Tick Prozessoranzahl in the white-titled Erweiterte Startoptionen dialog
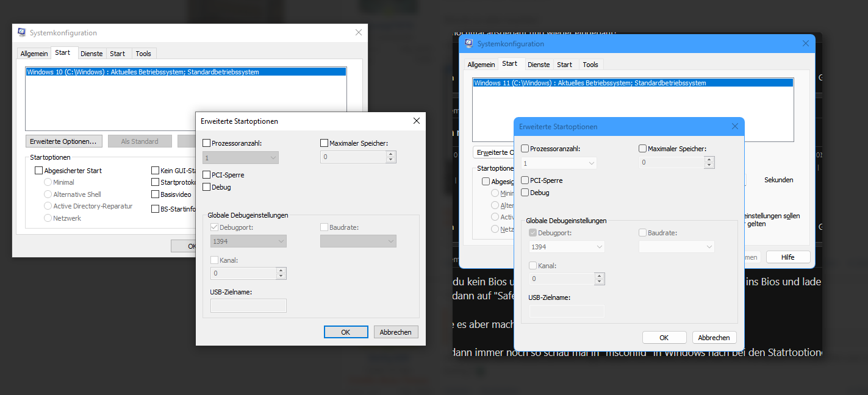The height and width of the screenshot is (395, 868). point(207,143)
